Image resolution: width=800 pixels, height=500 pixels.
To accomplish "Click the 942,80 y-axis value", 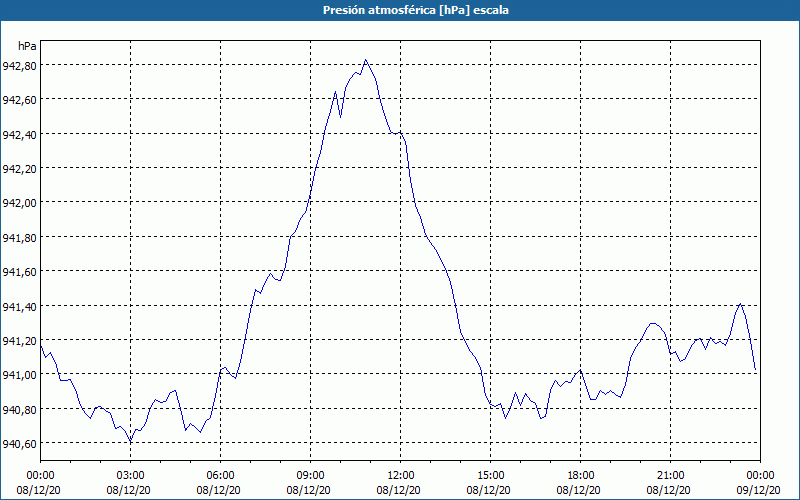I will [x=20, y=65].
